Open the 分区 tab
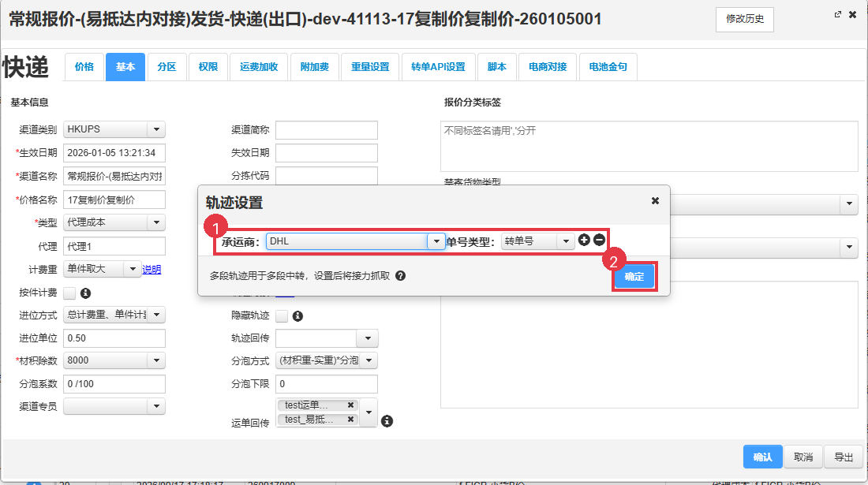 [166, 67]
